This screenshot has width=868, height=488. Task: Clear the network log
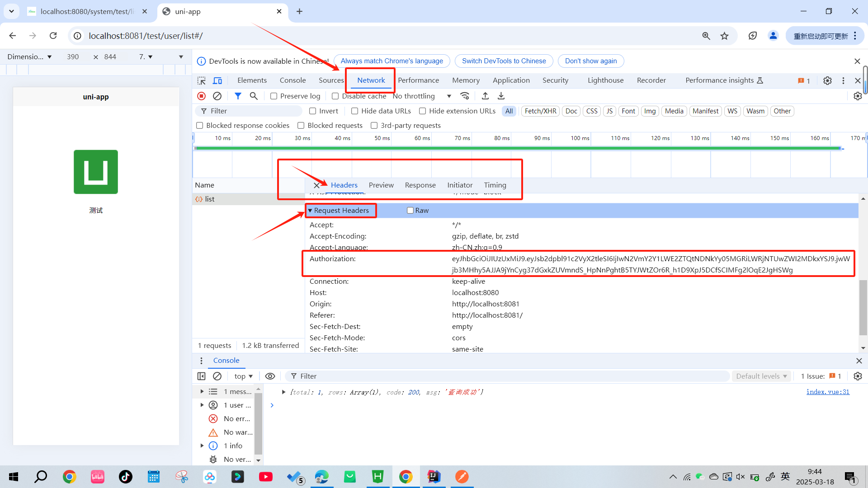tap(217, 96)
